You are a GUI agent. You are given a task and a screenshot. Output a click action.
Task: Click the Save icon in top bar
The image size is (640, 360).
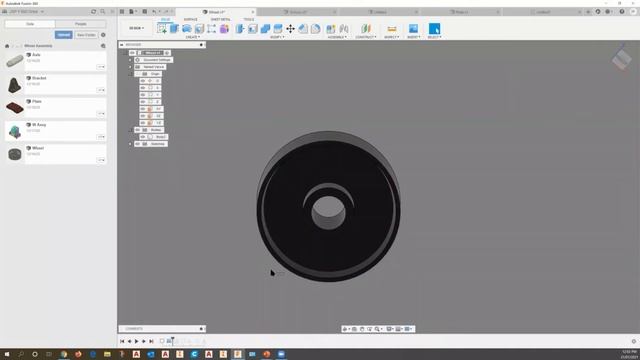[144, 12]
